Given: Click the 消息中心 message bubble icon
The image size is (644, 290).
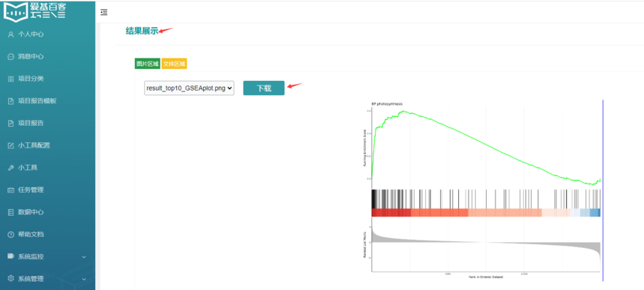Looking at the screenshot, I should pyautogui.click(x=11, y=57).
